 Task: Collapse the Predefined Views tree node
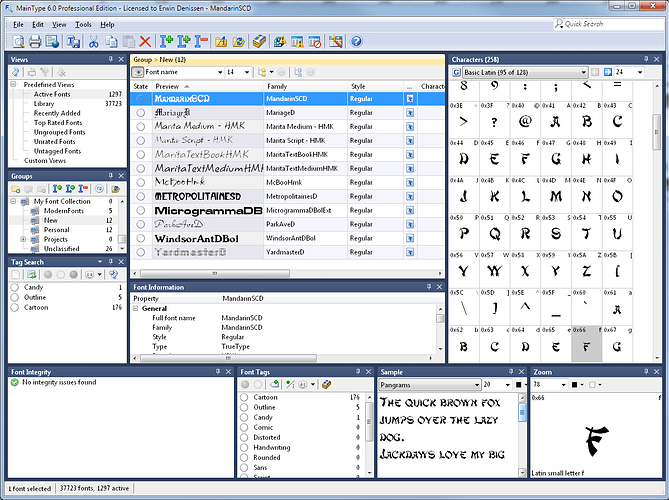click(14, 84)
